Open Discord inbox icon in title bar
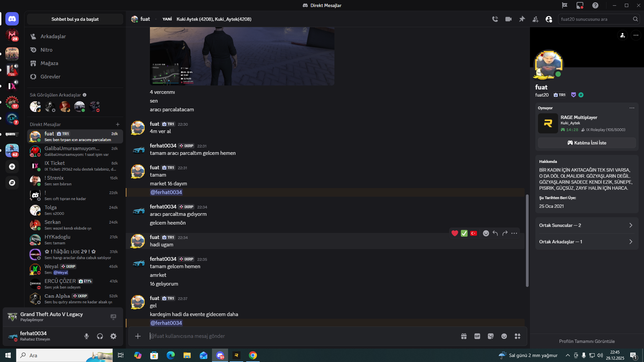 coord(580,5)
